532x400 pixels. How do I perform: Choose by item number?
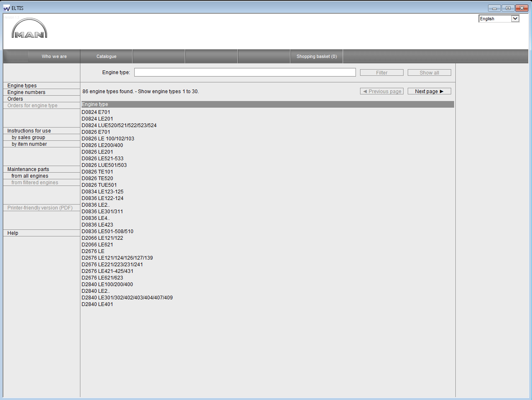click(29, 144)
